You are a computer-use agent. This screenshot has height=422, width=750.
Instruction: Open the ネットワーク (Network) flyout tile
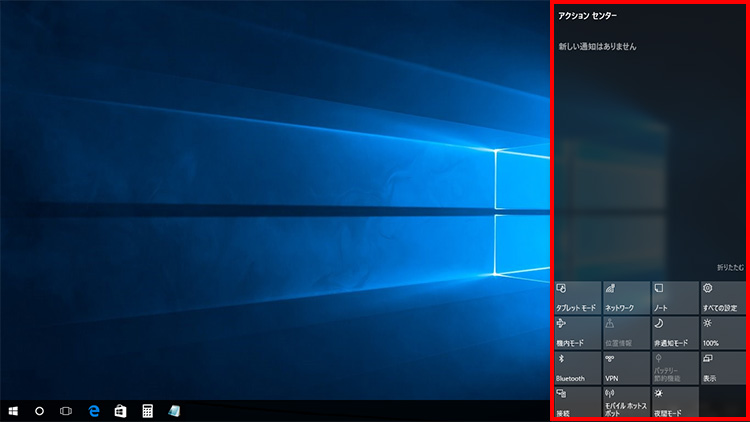pyautogui.click(x=625, y=297)
